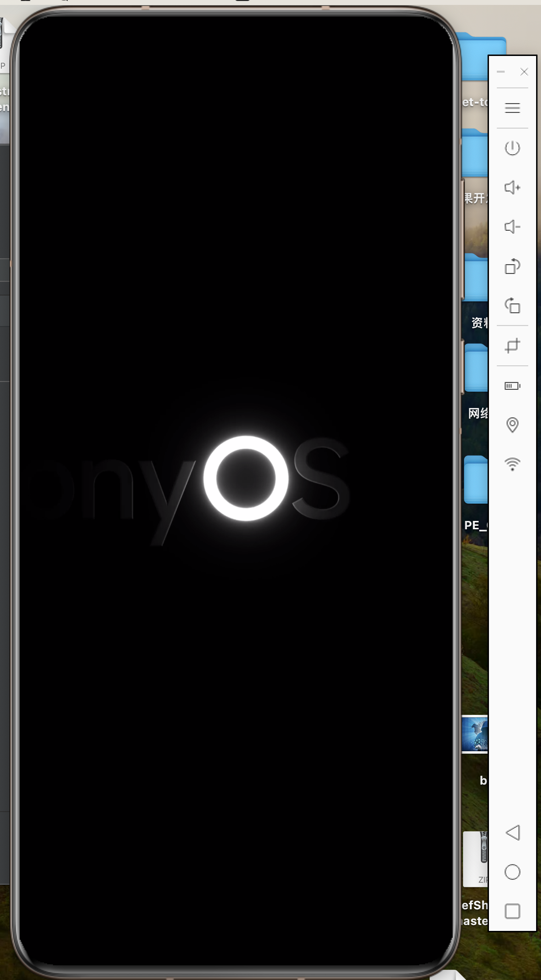Viewport: 541px width, 980px height.
Task: Open the emulator hamburger menu
Action: 512,108
